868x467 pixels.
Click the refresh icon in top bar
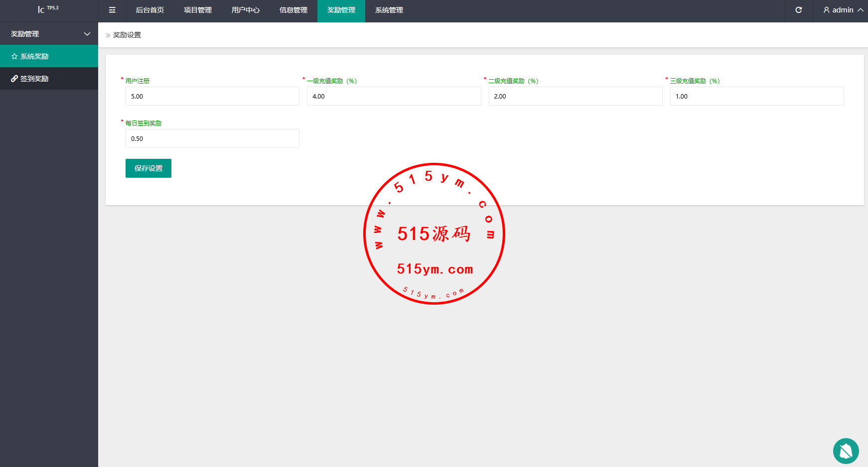pos(798,10)
